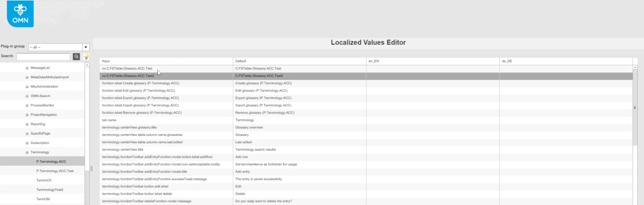Click default value 'Add entry'
The image size is (644, 205).
pyautogui.click(x=242, y=171)
